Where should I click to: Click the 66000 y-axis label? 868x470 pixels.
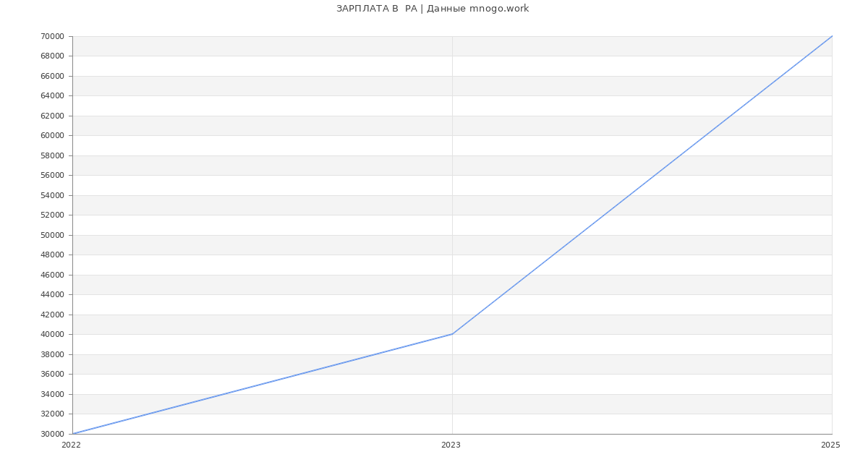tap(52, 76)
